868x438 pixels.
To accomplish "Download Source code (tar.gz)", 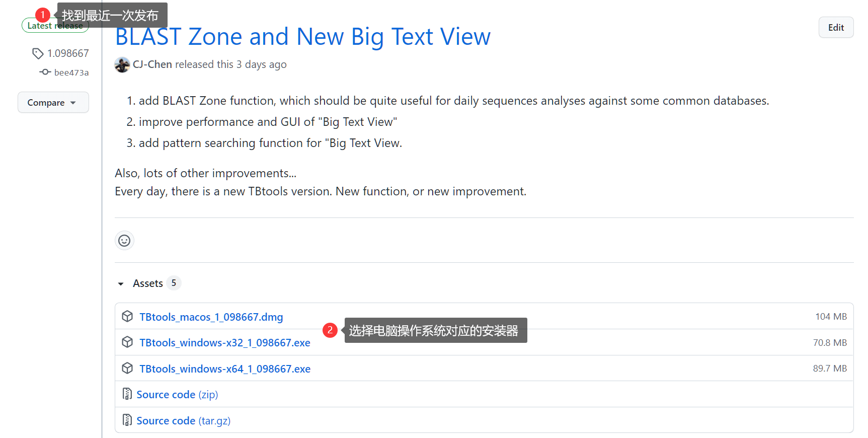I will coord(183,421).
